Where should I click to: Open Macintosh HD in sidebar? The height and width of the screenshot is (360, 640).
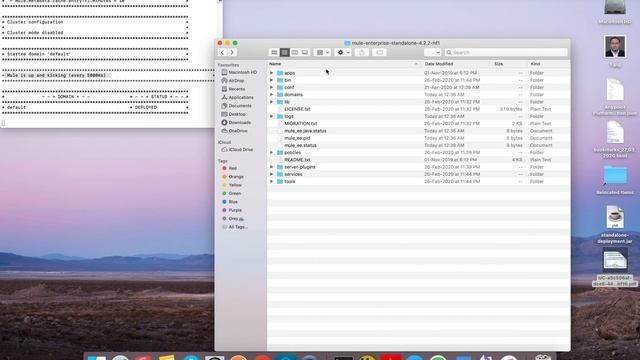240,72
